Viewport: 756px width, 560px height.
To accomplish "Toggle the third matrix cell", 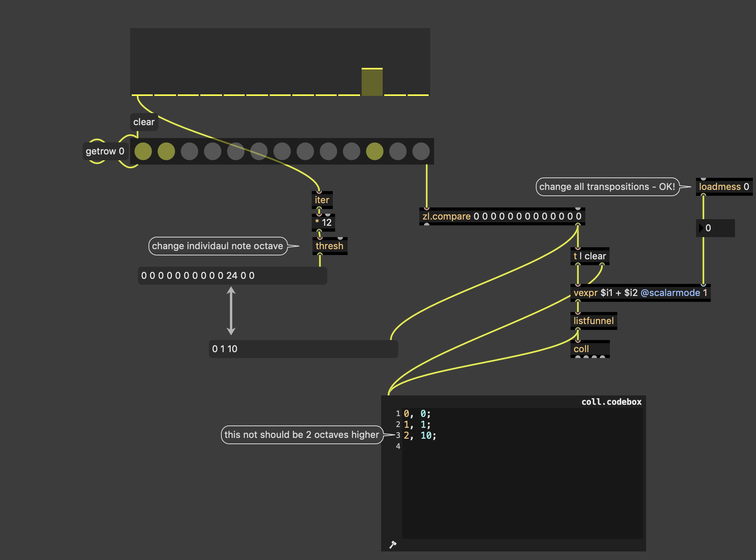I will (x=189, y=151).
